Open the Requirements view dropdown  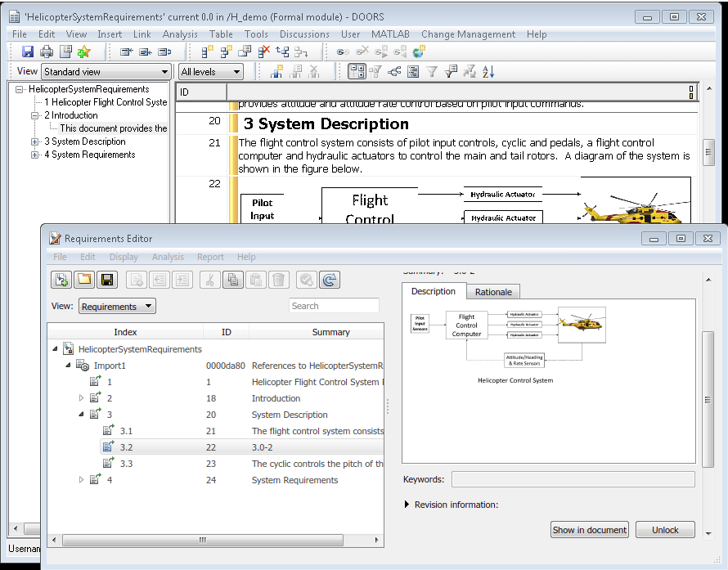[x=117, y=307]
